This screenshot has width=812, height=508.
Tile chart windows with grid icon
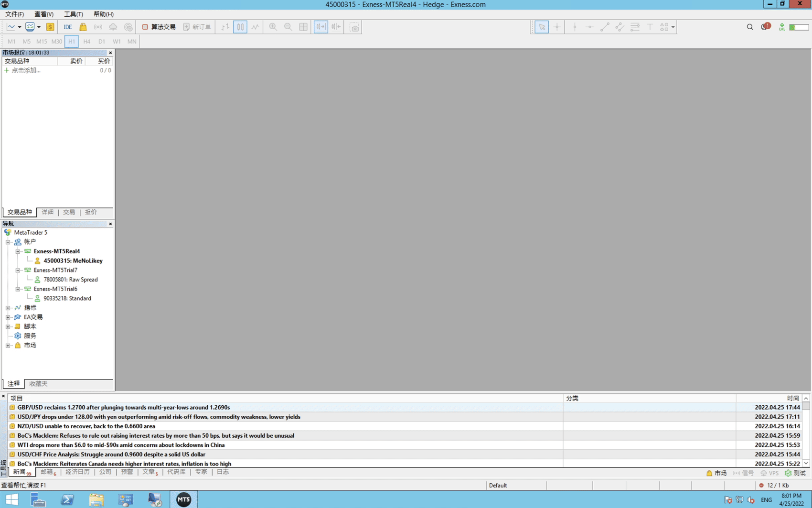click(x=303, y=27)
